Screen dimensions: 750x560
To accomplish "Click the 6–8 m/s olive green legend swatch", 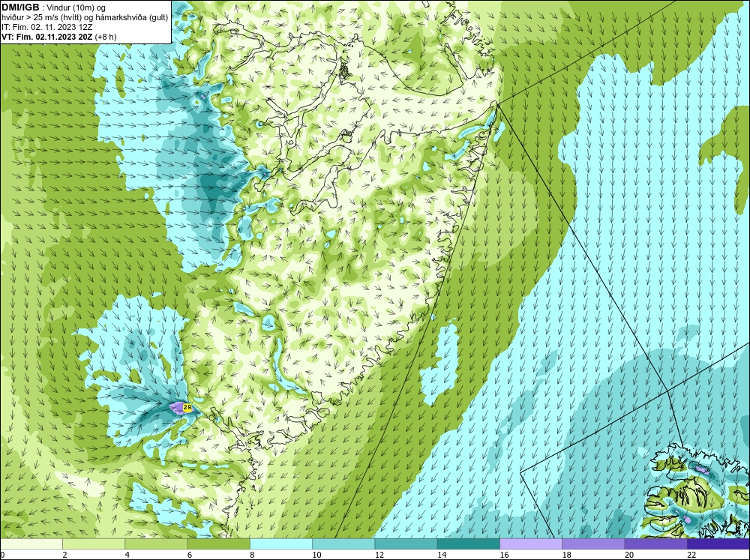I will (218, 544).
